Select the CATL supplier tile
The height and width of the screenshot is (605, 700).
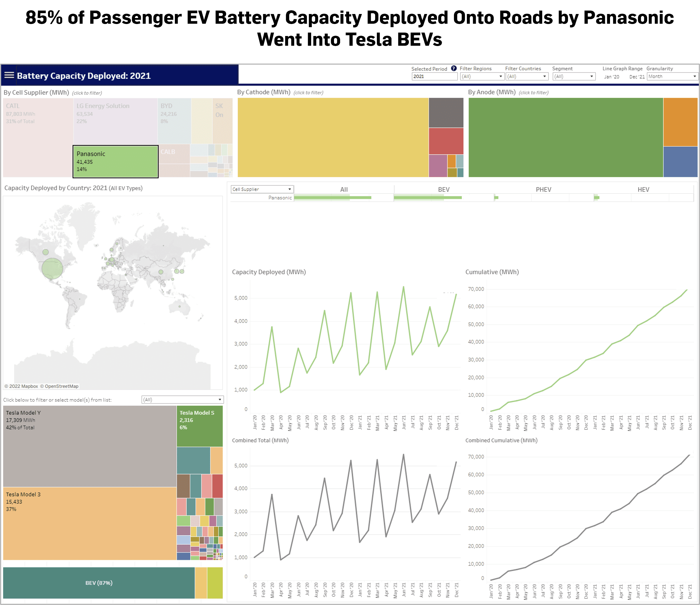(38, 137)
